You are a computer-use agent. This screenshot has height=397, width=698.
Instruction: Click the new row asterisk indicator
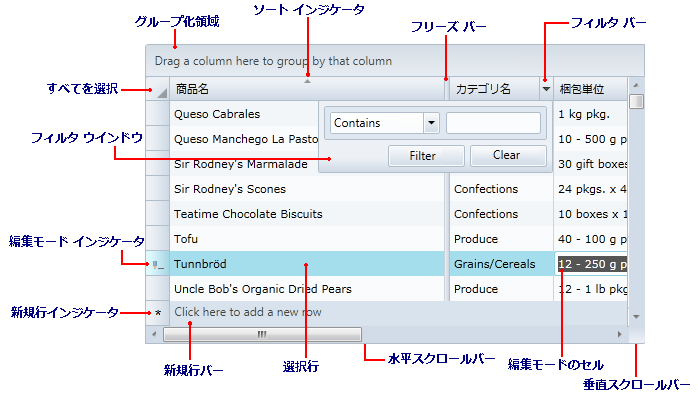tap(158, 313)
